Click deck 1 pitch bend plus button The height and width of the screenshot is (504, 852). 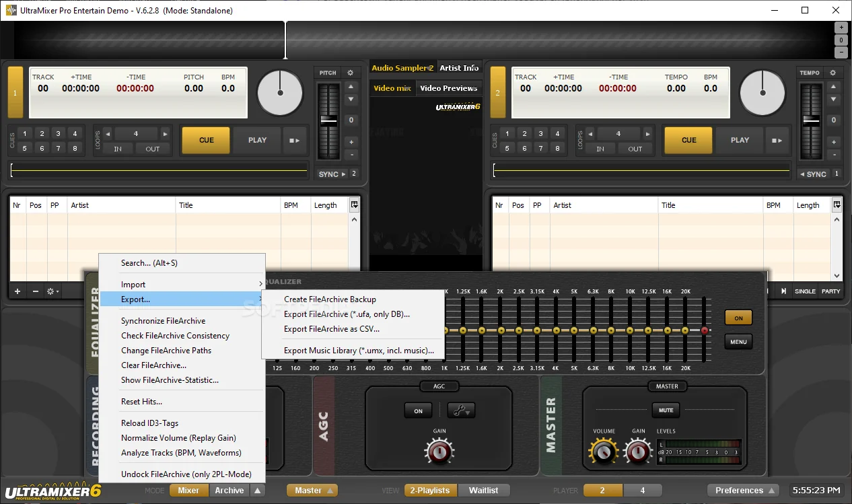(351, 142)
